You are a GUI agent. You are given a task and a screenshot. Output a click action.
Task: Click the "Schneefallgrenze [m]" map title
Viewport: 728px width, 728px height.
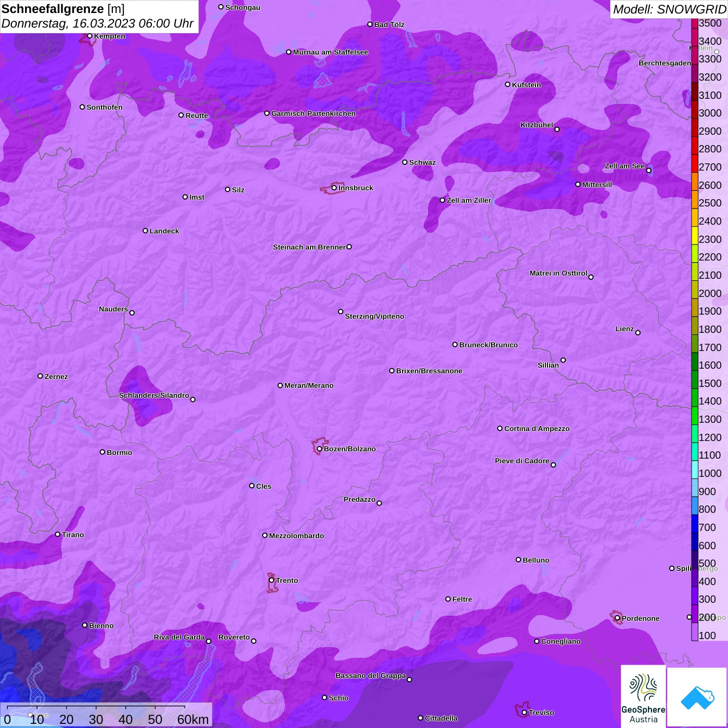coord(63,9)
